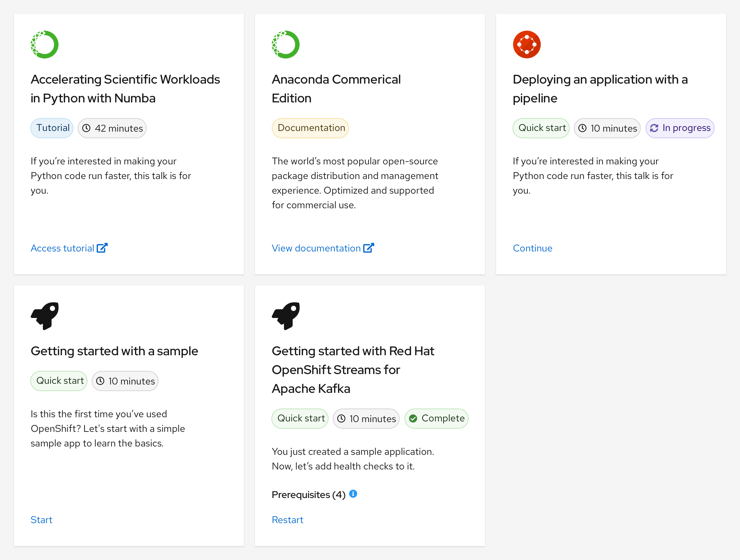Open Deploying an application with a pipeline title
Screen dimensions: 740x560
point(600,89)
